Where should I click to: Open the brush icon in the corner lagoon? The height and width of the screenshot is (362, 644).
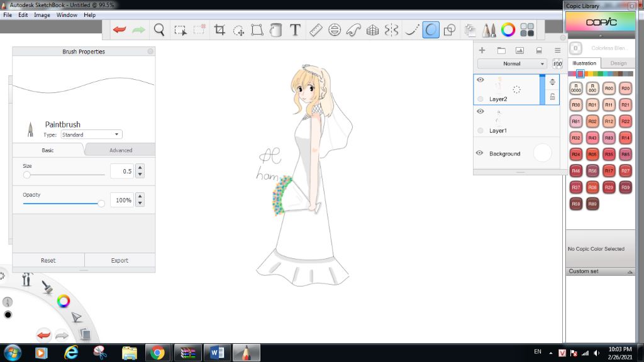(x=47, y=287)
